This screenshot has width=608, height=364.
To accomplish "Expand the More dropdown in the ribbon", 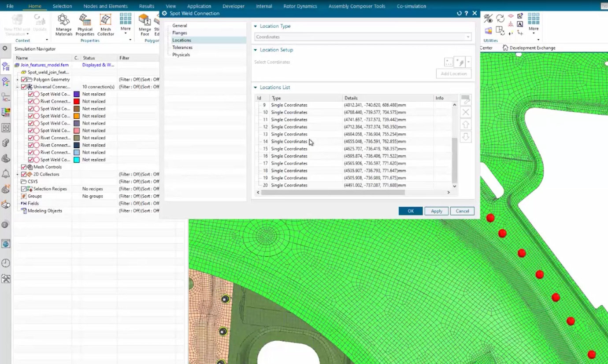I will coord(126,25).
